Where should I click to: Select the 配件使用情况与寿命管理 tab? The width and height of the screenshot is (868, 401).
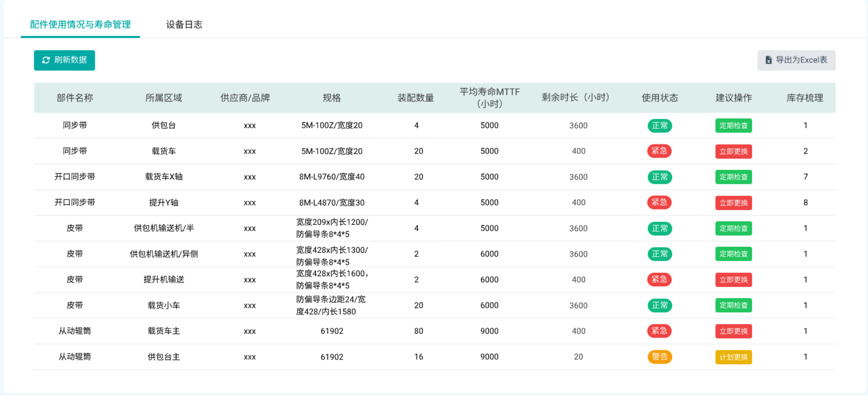(x=80, y=25)
